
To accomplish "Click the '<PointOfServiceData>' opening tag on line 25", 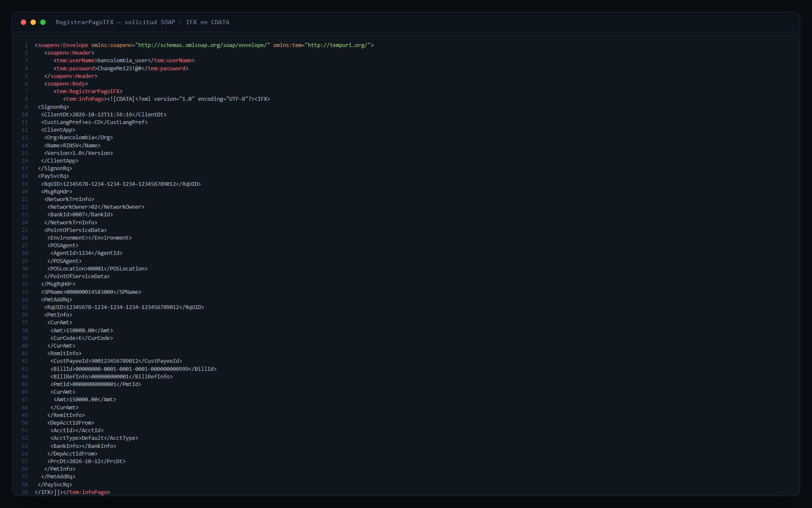I will (75, 230).
